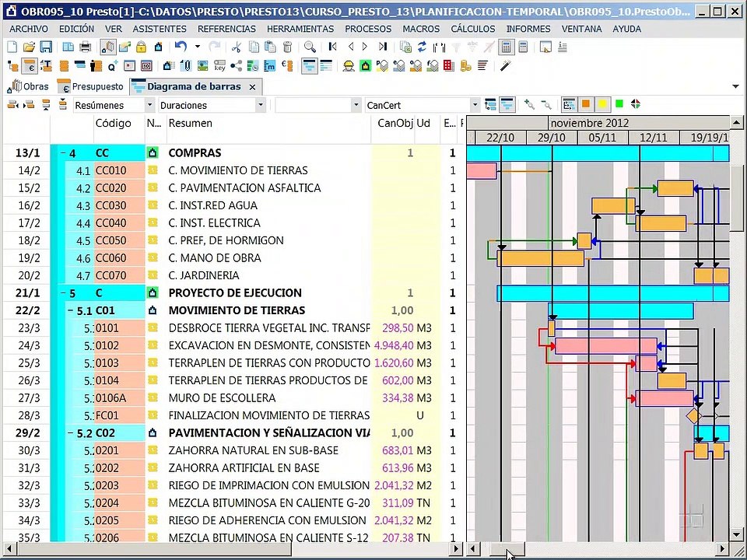Collapse the 5.2 C02 PAVIMENTACION node

71,433
